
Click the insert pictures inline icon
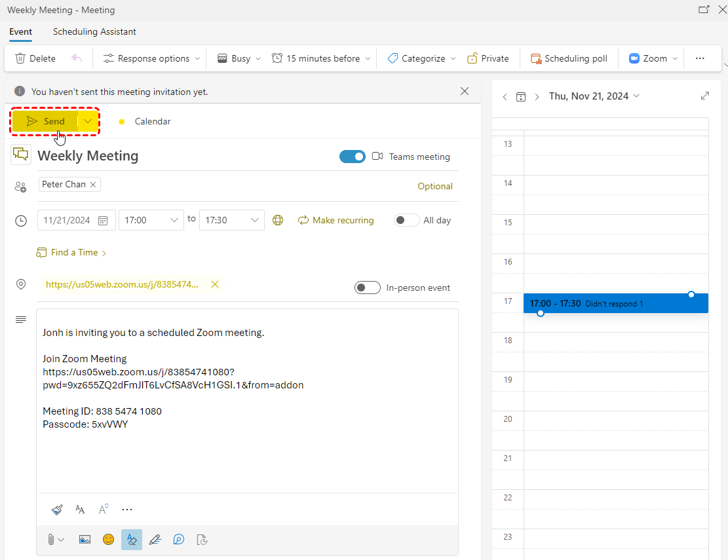point(85,540)
